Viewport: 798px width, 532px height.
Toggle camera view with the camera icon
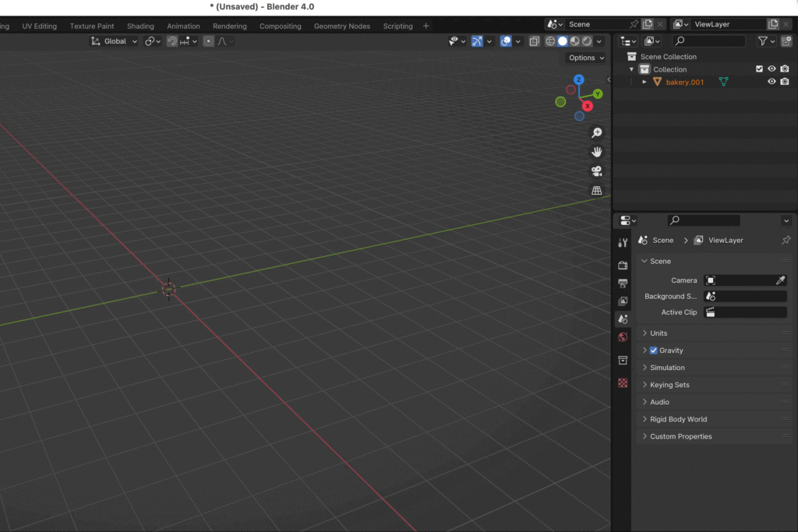pos(597,171)
